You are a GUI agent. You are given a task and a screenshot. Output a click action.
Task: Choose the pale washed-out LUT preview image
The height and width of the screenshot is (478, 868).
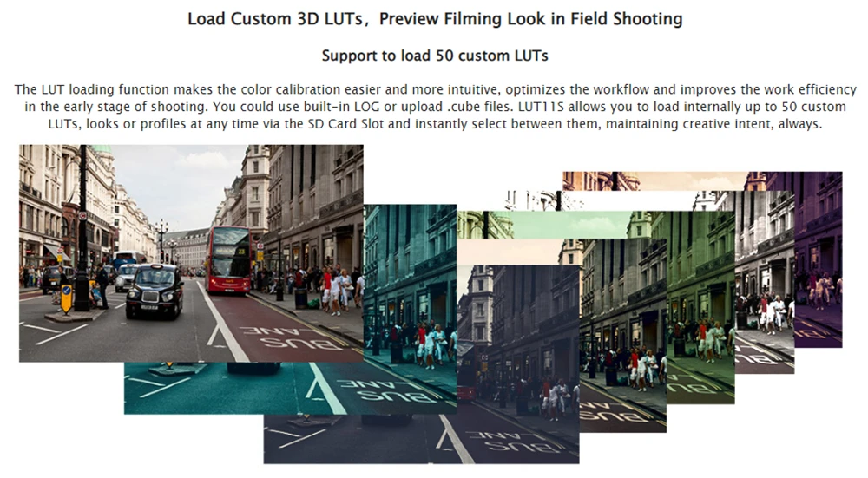tap(764, 282)
